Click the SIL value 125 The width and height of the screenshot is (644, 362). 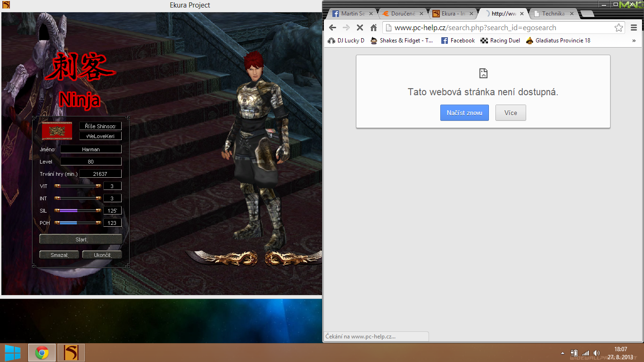[112, 211]
